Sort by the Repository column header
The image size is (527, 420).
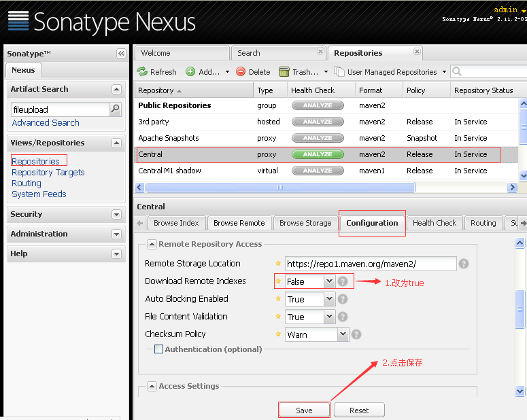tap(194, 90)
